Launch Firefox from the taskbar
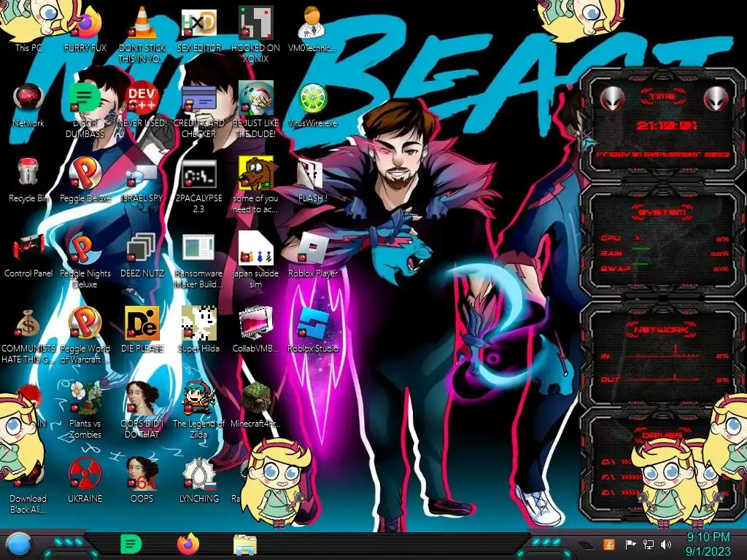Viewport: 747px width, 560px height. tap(188, 544)
